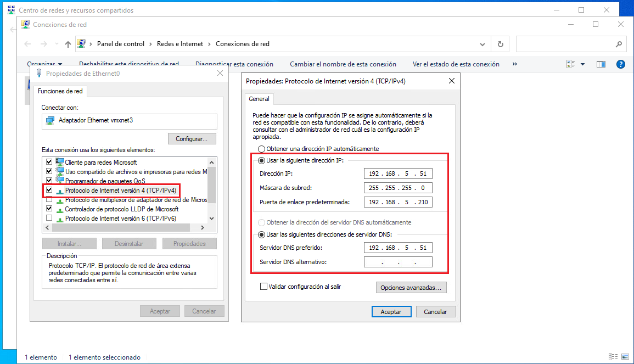
Task: Select the Funciones de red tab
Action: [60, 92]
